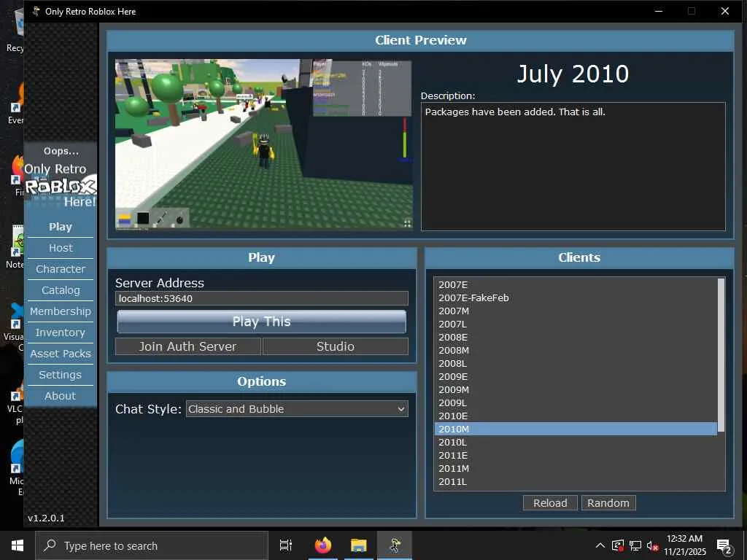This screenshot has width=747, height=560.
Task: Click the title bar app icon
Action: tap(36, 11)
